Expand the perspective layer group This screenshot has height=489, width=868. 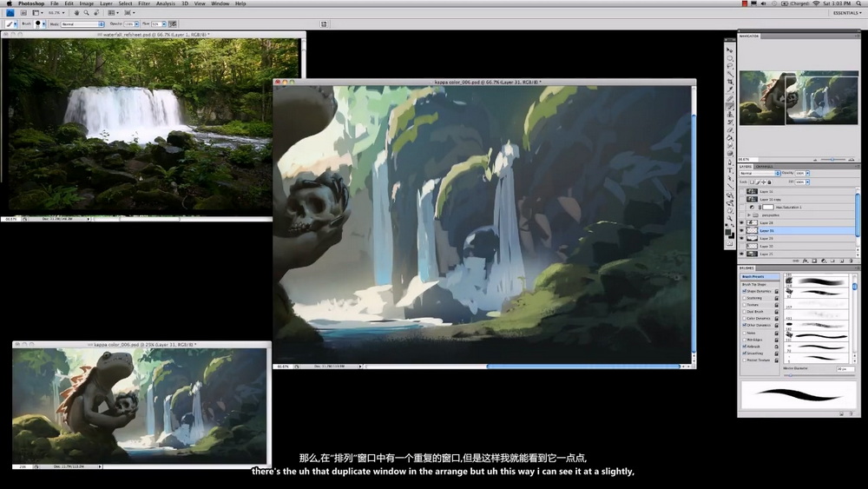pyautogui.click(x=749, y=215)
